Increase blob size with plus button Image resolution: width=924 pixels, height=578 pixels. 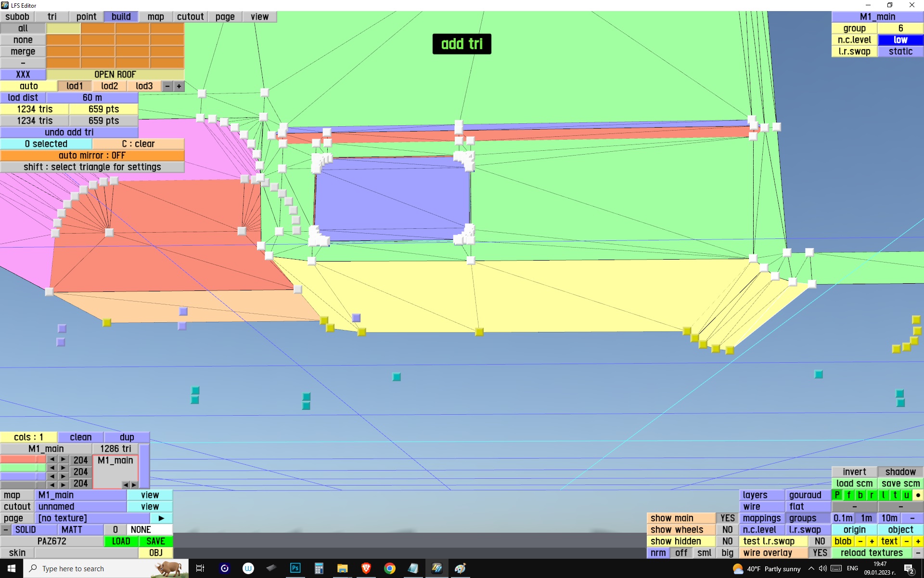[x=872, y=541]
